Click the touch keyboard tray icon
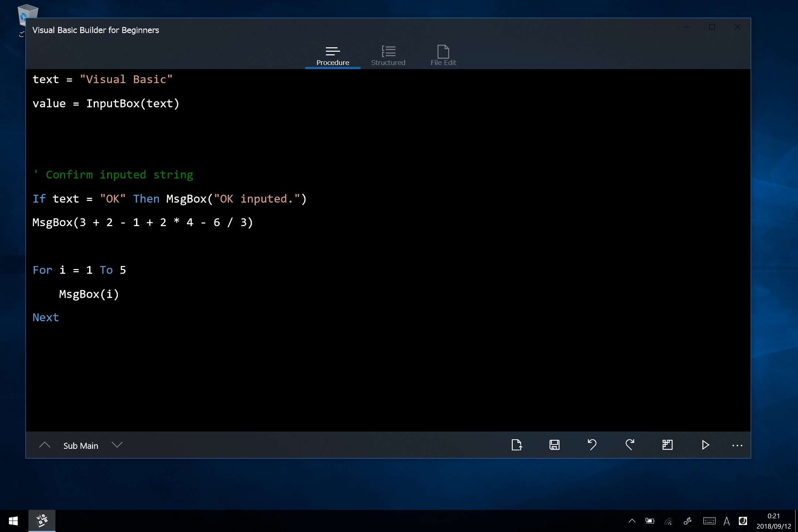798x532 pixels. click(x=709, y=521)
